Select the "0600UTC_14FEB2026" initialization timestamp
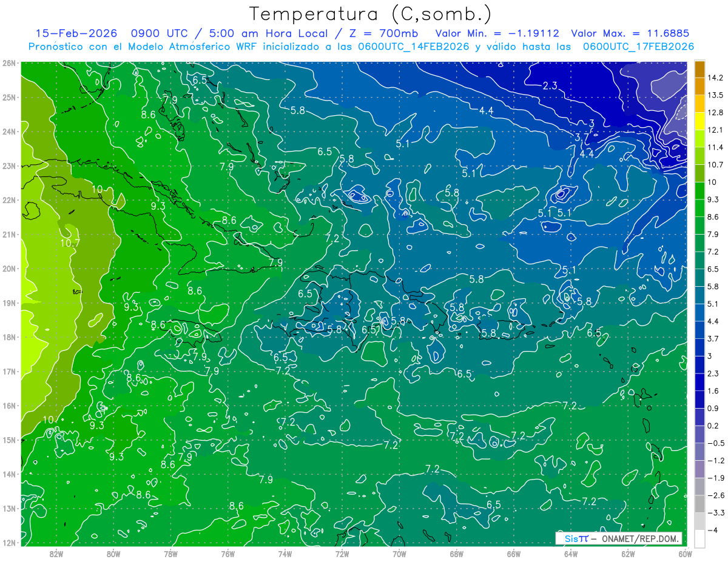728x562 pixels. [414, 47]
